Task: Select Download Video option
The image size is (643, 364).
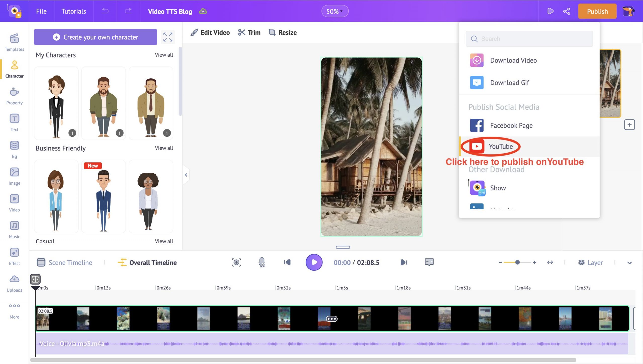Action: tap(529, 60)
